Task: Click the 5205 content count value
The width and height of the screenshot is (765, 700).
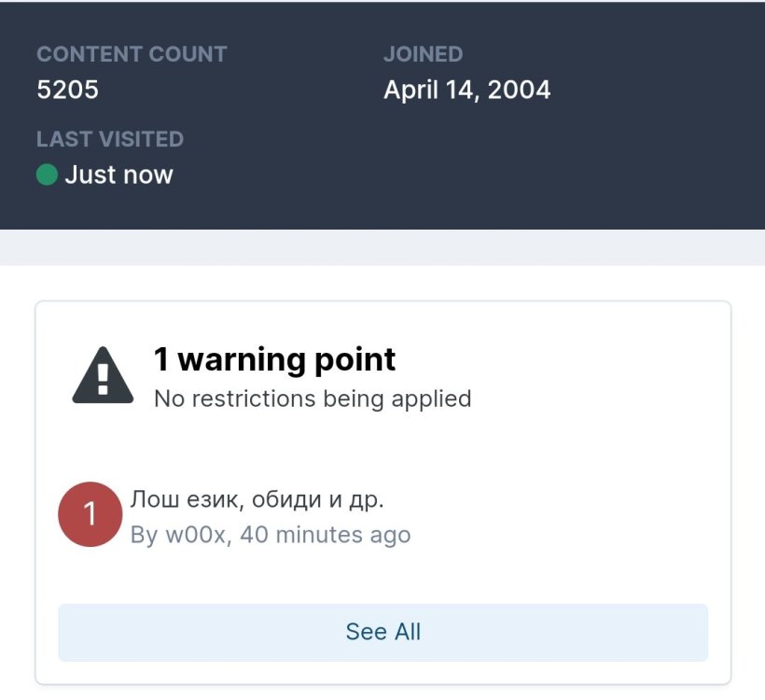Action: point(67,90)
